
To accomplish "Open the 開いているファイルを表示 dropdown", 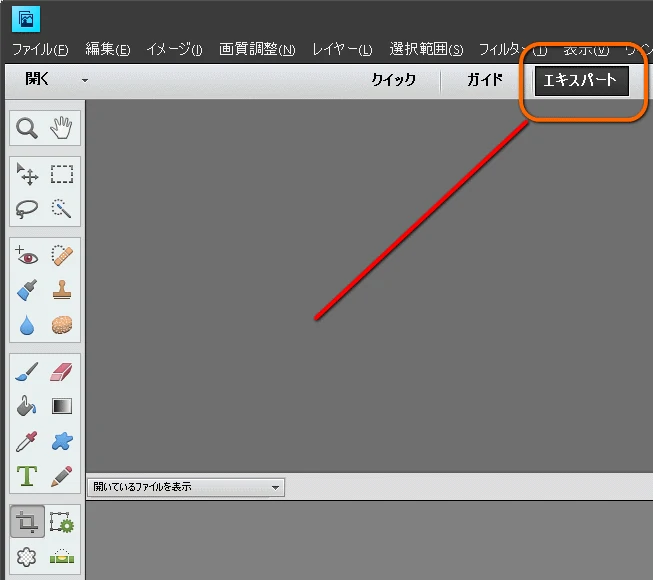I will tap(186, 487).
